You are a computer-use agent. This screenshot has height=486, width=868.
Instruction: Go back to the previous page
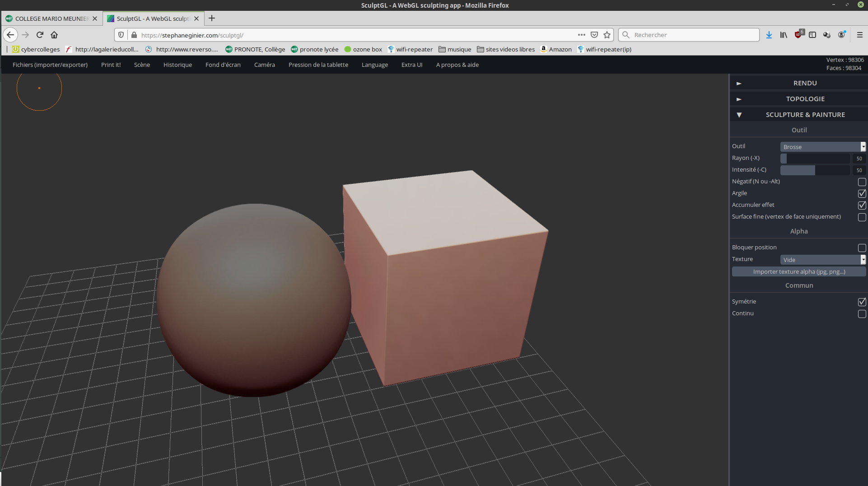(10, 35)
